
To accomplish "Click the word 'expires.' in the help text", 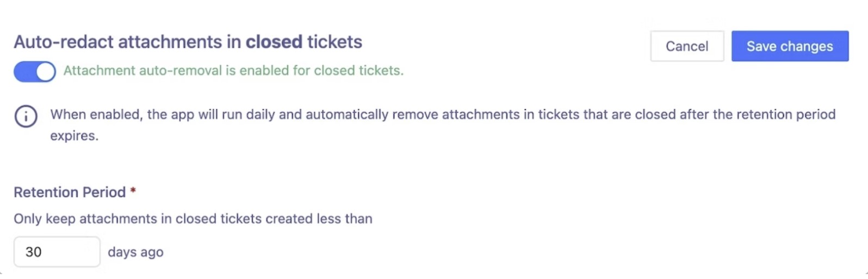I will click(x=75, y=135).
